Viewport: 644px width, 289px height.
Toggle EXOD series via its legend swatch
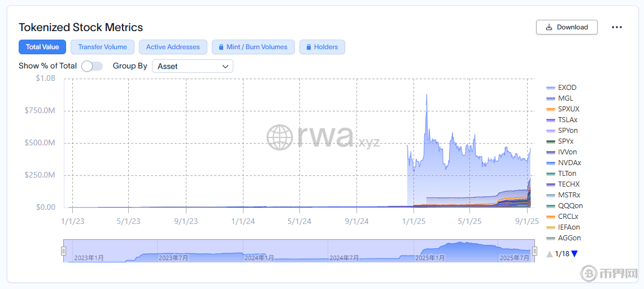[551, 88]
